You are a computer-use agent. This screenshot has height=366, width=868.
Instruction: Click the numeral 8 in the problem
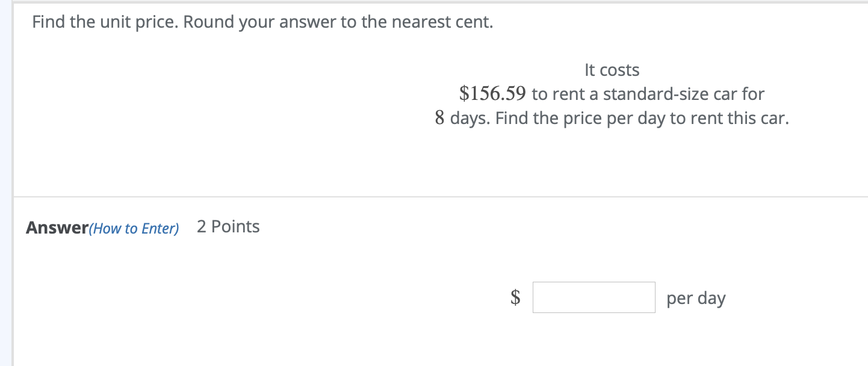pos(439,118)
